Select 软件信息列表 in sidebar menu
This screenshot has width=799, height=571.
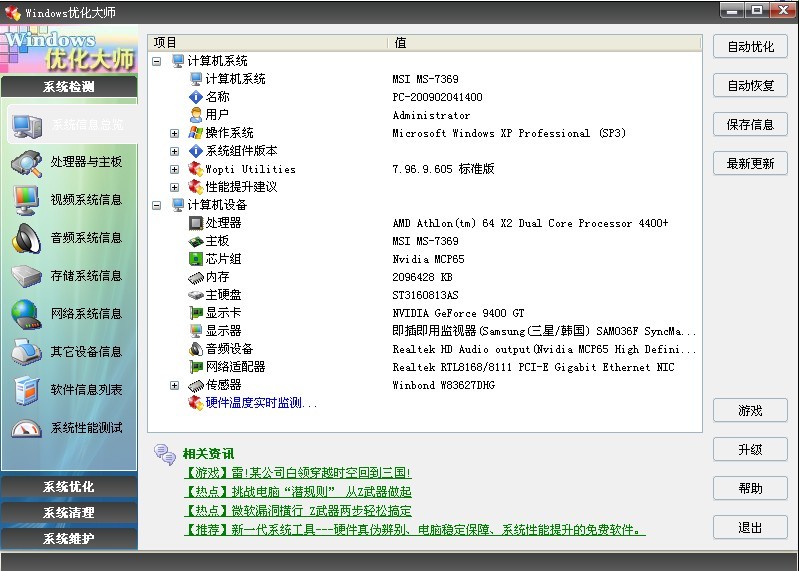coord(87,390)
